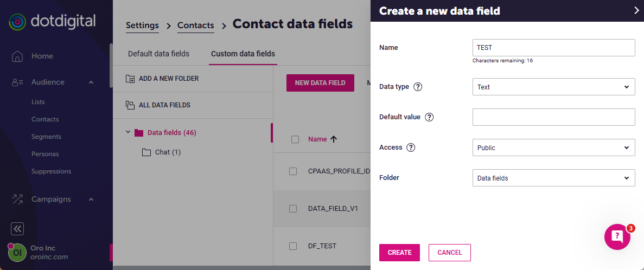Click the Data type help question icon
Viewport: 644px width, 270px height.
click(418, 87)
